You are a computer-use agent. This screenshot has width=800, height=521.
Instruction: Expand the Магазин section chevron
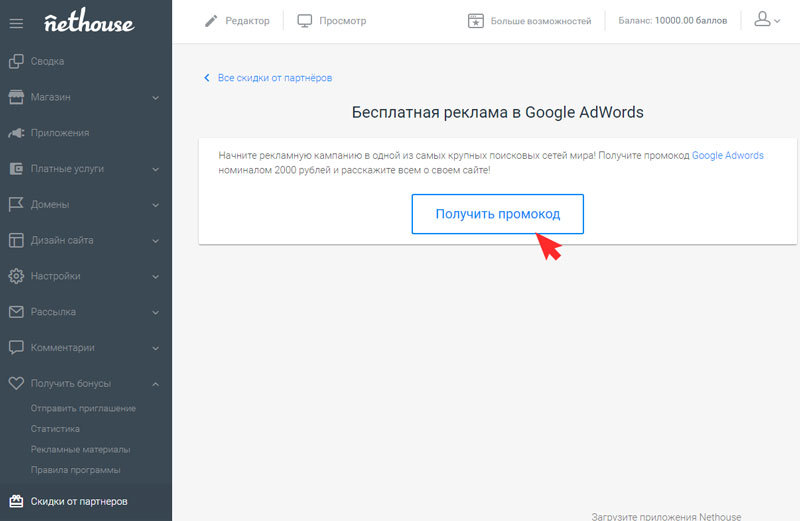click(x=156, y=97)
